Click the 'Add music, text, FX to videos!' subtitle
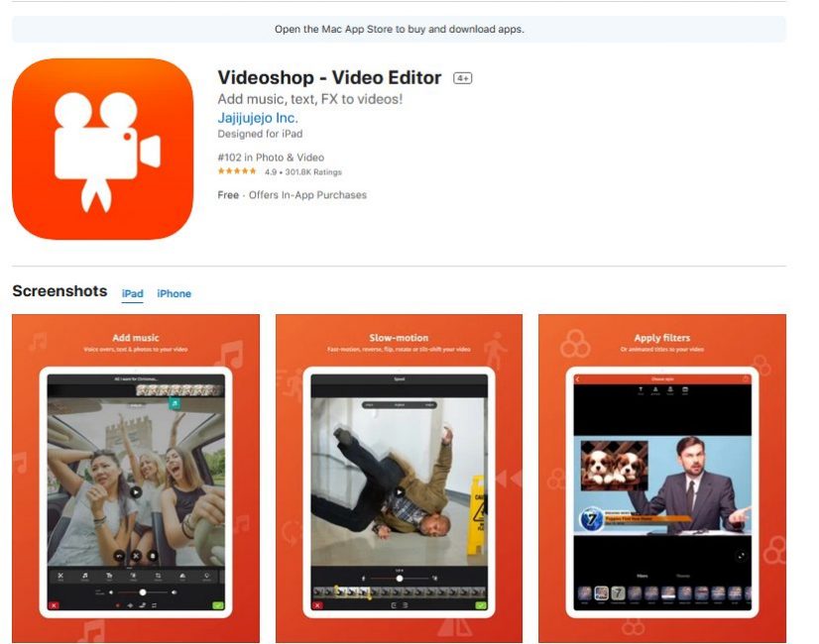 (x=310, y=99)
